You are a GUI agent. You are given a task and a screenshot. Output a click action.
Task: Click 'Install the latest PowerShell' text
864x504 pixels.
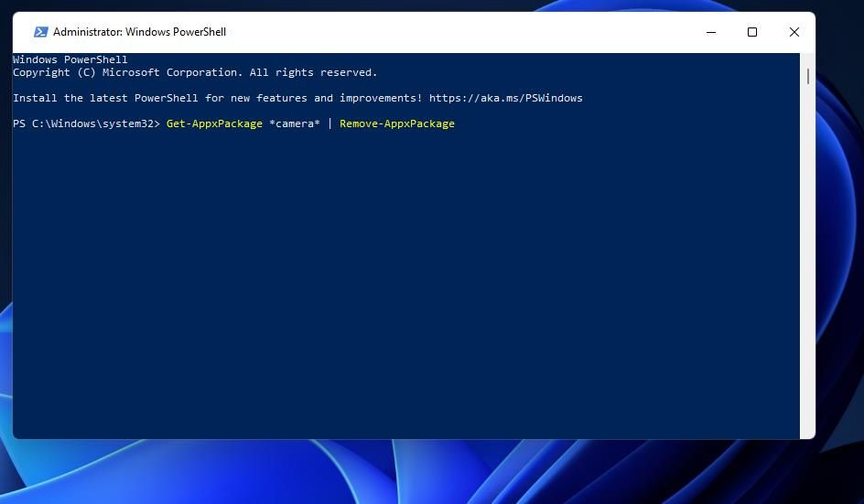pyautogui.click(x=105, y=98)
